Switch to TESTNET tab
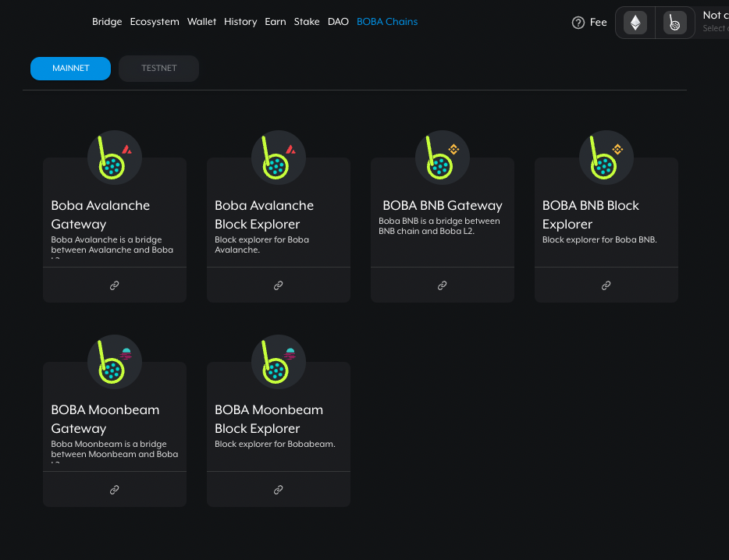 click(x=159, y=69)
